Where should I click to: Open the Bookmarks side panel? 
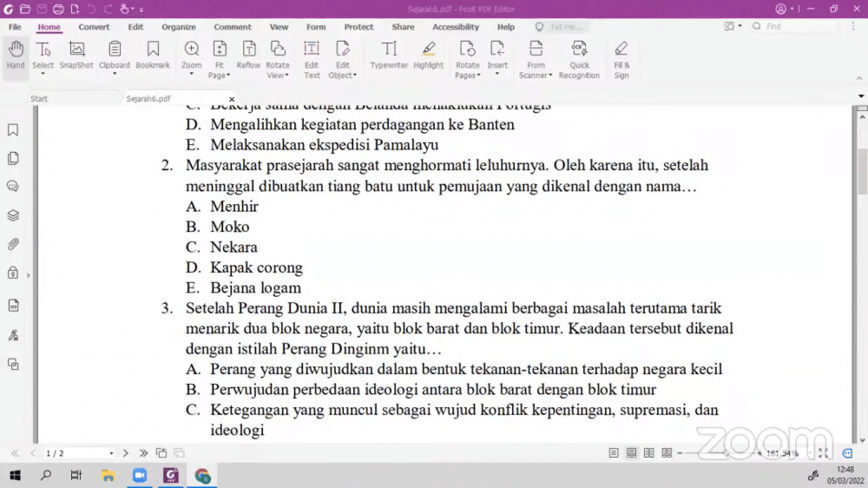point(13,130)
